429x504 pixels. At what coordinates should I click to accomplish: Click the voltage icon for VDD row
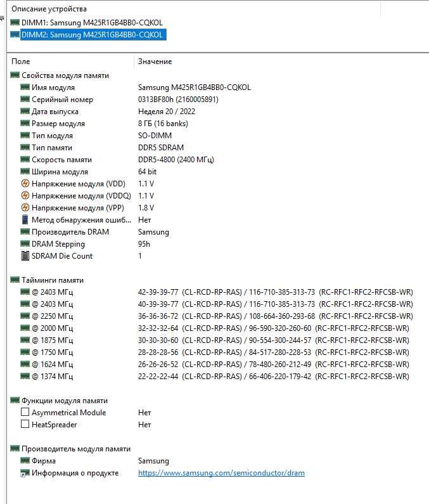(x=25, y=184)
